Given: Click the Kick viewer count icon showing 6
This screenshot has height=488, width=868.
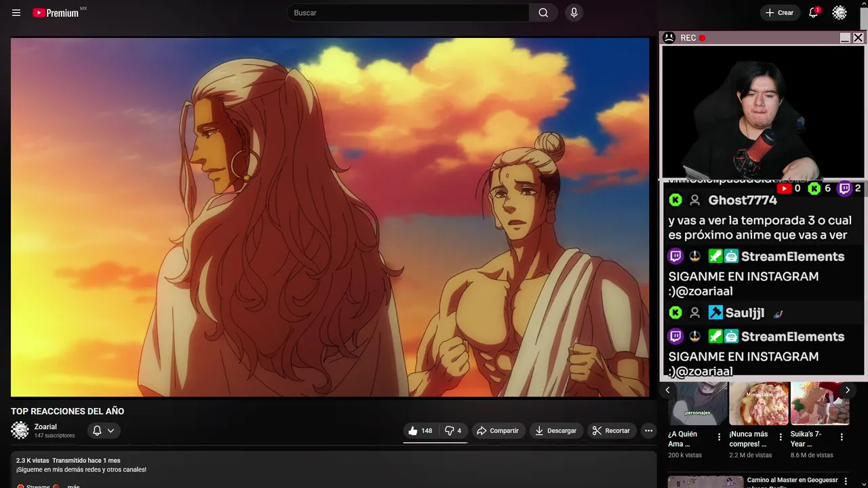Looking at the screenshot, I should 814,188.
